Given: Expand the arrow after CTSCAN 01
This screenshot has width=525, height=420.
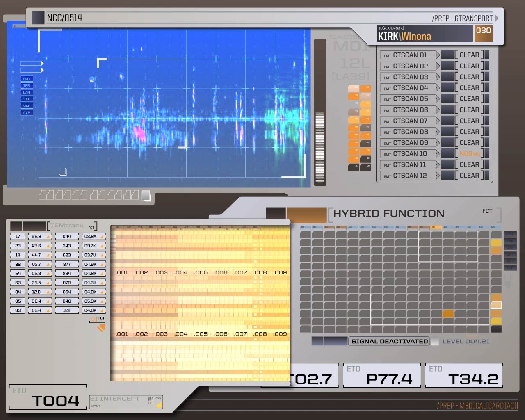Looking at the screenshot, I should coord(438,55).
